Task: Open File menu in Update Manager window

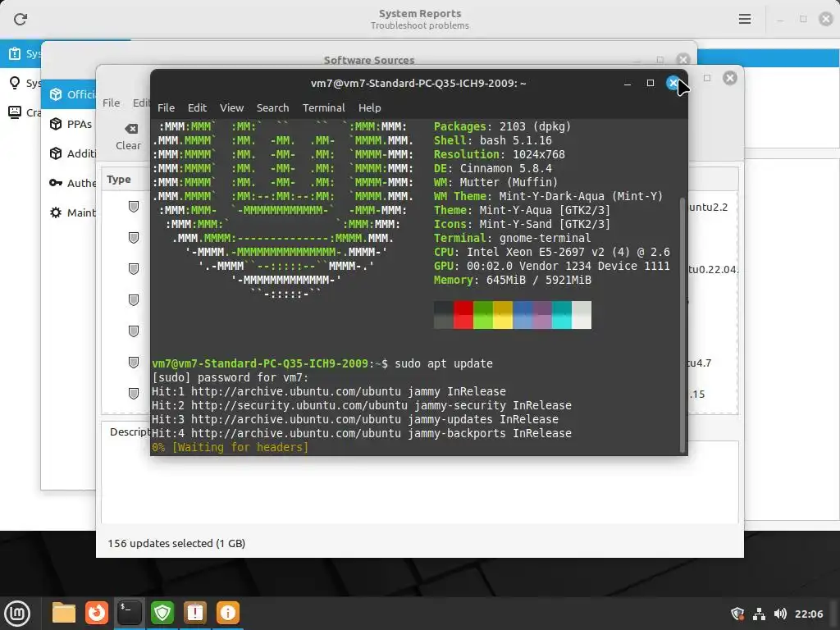Action: pyautogui.click(x=111, y=103)
